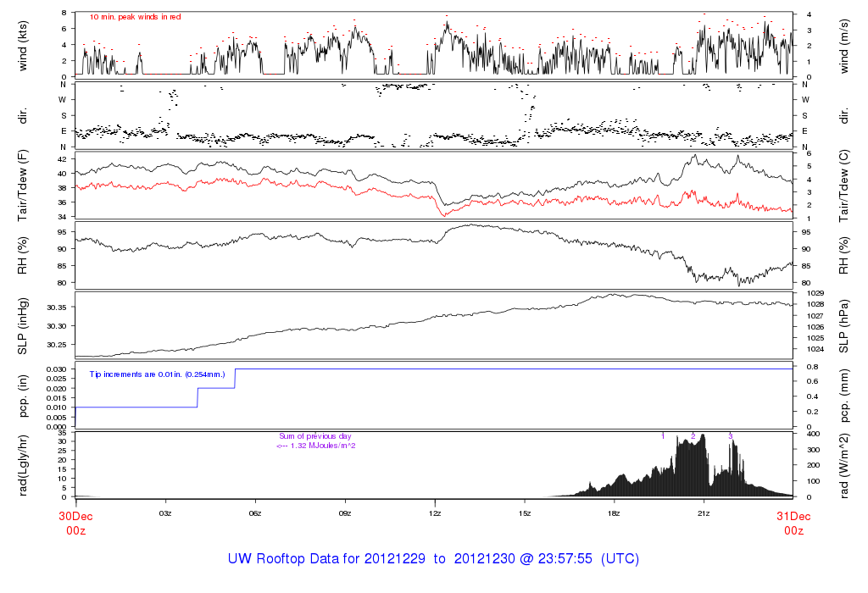The height and width of the screenshot is (593, 868).
Task: Click the left 'dir.' axis label
Action: click(23, 116)
